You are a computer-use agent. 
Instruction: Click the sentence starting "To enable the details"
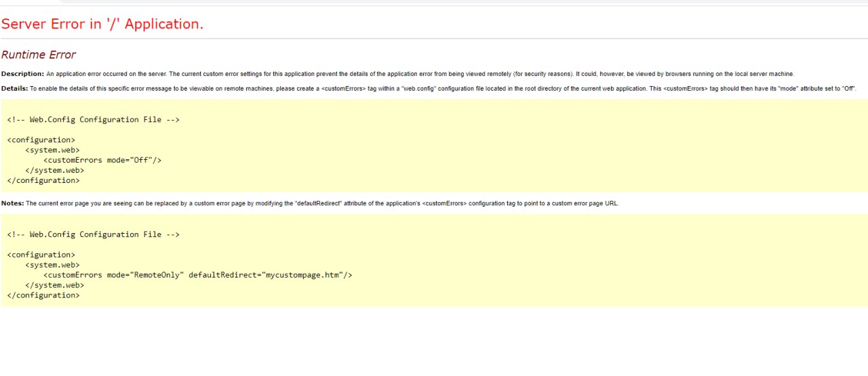click(x=443, y=89)
